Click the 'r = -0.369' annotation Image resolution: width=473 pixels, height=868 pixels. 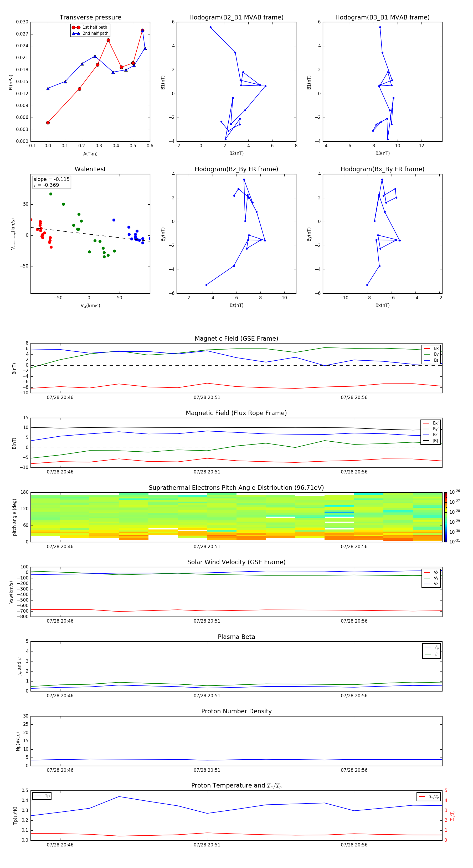(47, 185)
